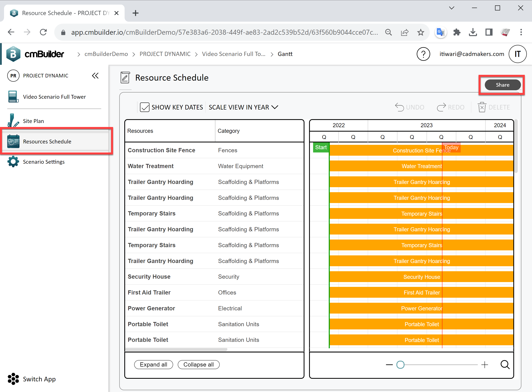Collapse the left sidebar with the double chevron
Viewport: 532px width, 392px height.
[95, 75]
